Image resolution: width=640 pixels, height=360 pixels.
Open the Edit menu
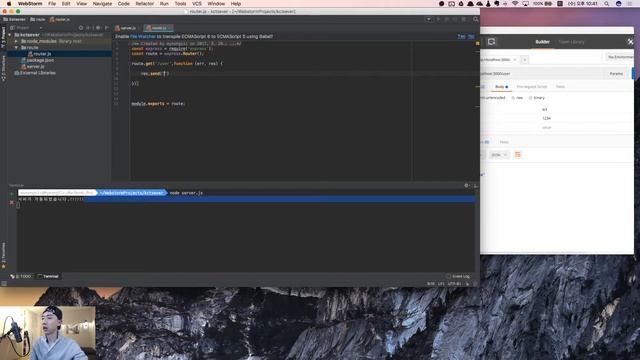click(x=66, y=4)
